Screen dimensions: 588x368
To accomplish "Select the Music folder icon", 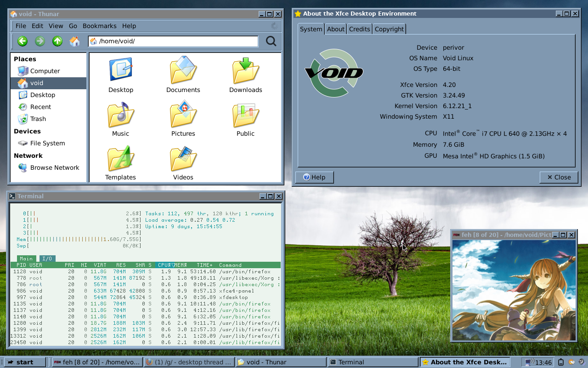I will pos(121,115).
